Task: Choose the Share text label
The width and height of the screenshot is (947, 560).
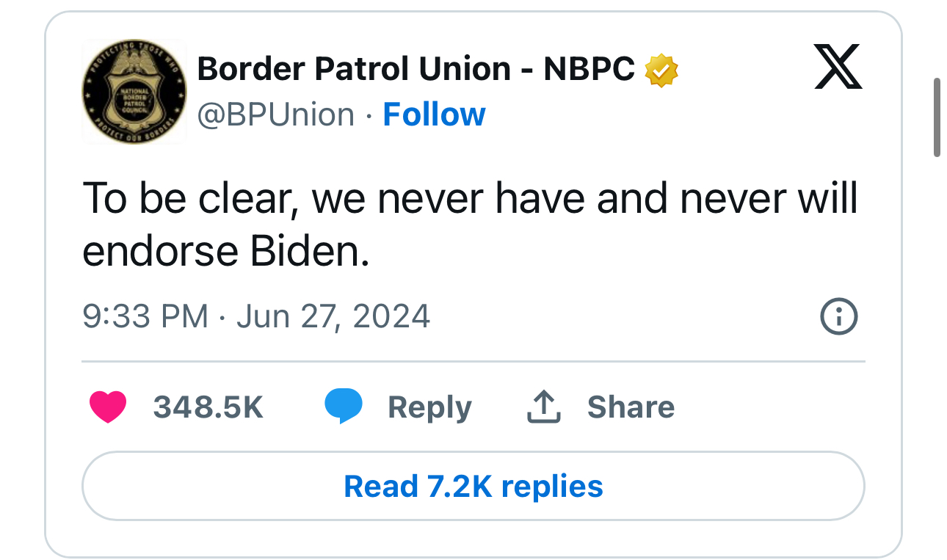Action: (631, 407)
